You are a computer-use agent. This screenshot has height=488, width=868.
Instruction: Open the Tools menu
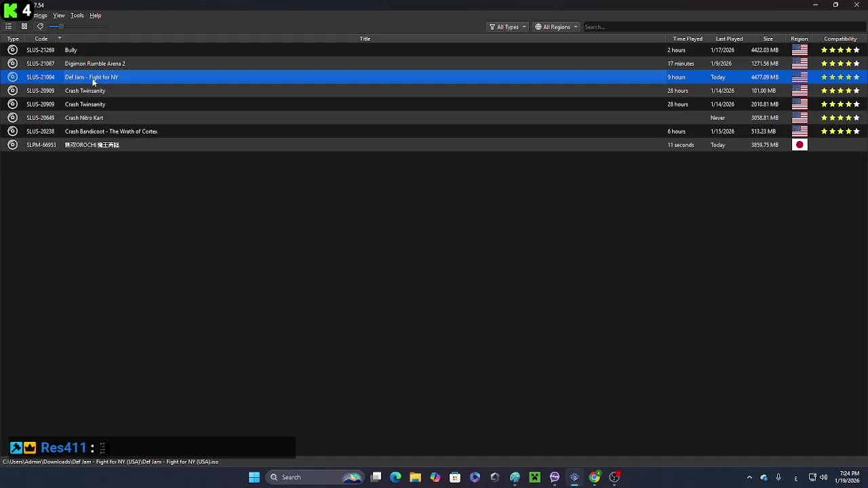click(x=77, y=16)
